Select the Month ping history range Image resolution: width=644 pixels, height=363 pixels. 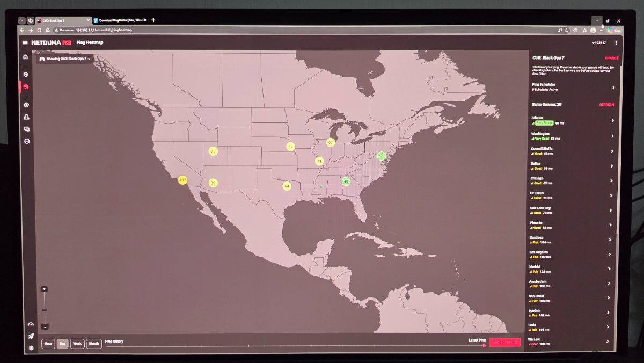click(x=94, y=344)
